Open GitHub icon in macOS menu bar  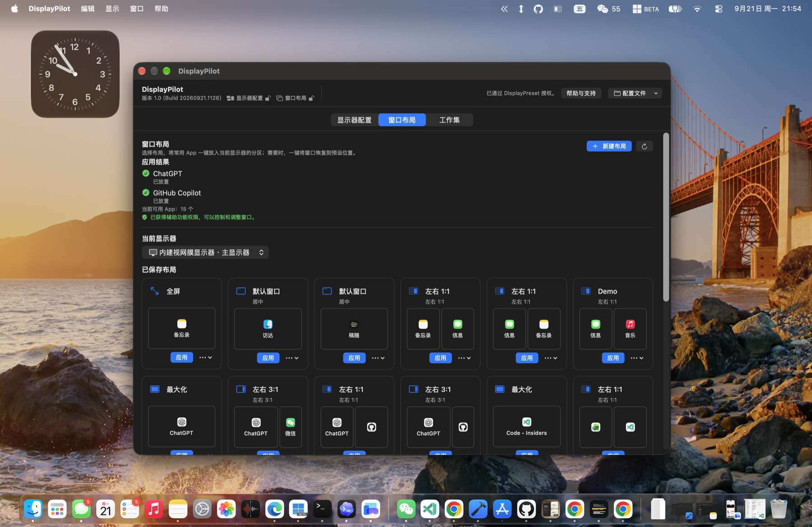[x=538, y=9]
